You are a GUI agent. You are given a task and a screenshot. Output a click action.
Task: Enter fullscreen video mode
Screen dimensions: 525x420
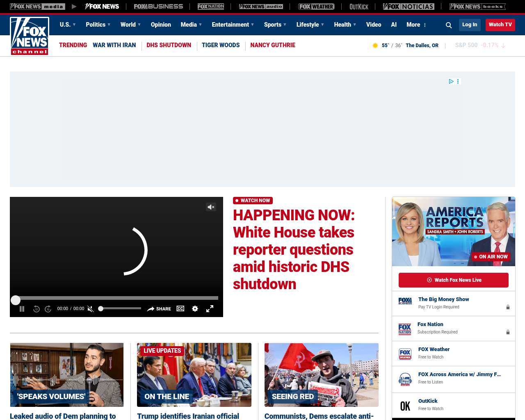coord(210,309)
